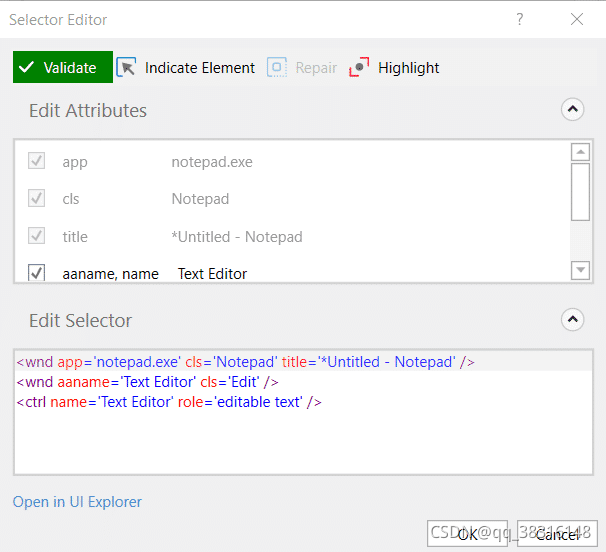Click the green Validate button
Image resolution: width=606 pixels, height=552 pixels.
(x=63, y=67)
